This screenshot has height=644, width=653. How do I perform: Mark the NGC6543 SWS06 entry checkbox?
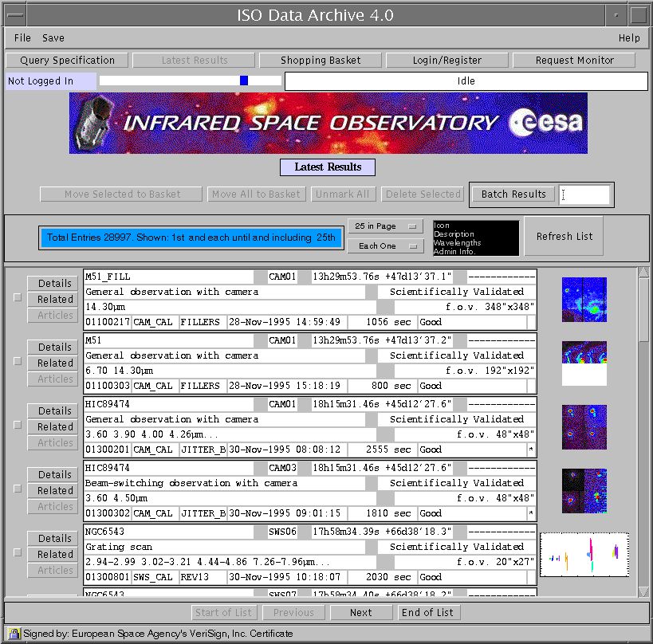18,553
